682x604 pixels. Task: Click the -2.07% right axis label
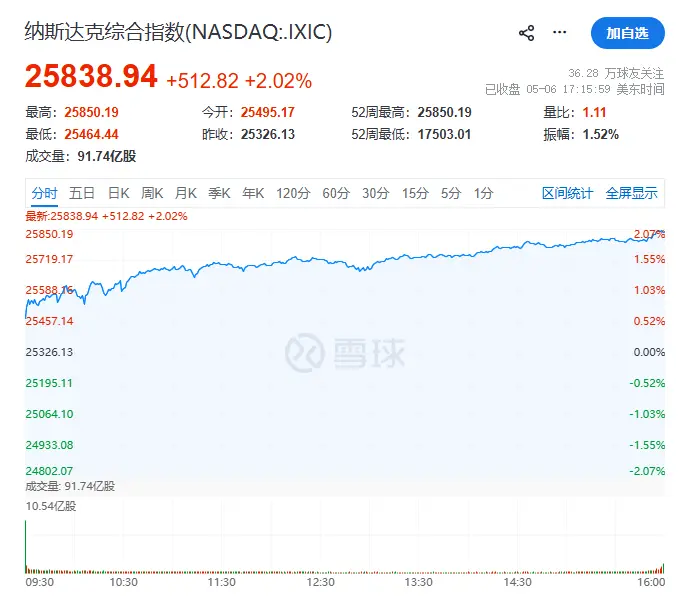point(647,471)
